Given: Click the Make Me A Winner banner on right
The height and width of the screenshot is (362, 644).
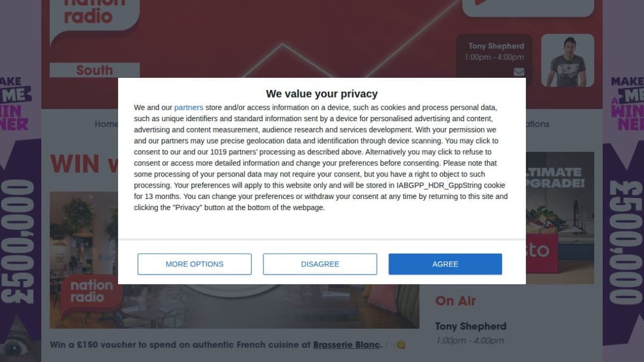Looking at the screenshot, I should click(623, 215).
